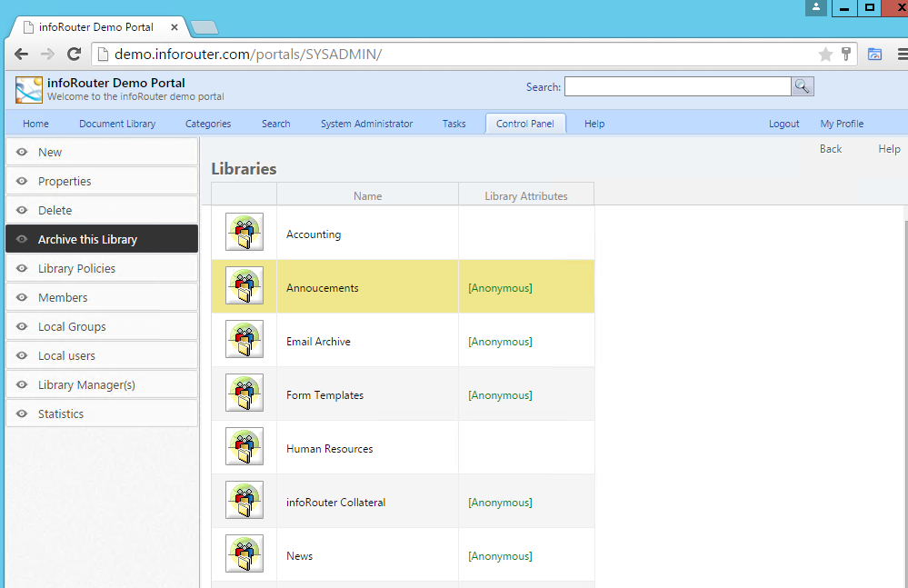This screenshot has width=908, height=588.
Task: Open the Tasks menu
Action: (454, 124)
